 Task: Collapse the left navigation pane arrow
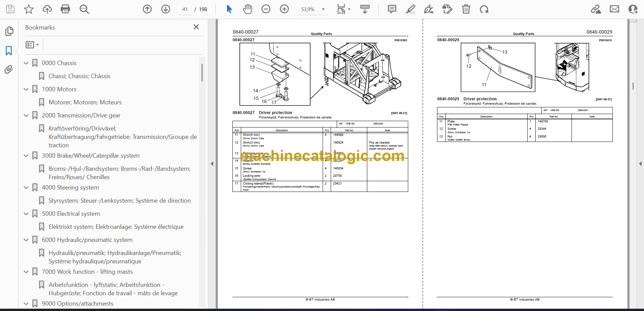pos(212,164)
